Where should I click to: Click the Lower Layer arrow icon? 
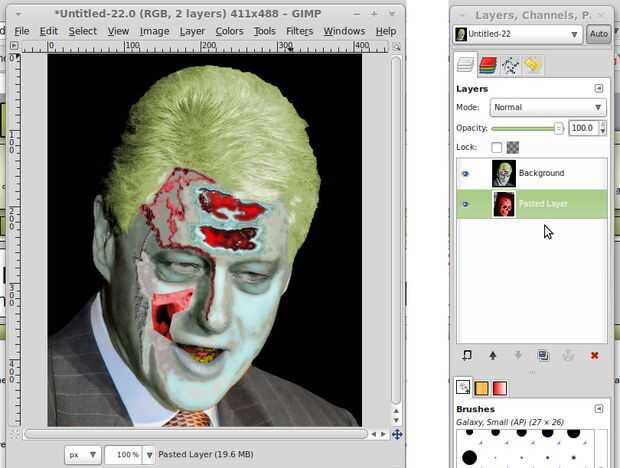518,356
